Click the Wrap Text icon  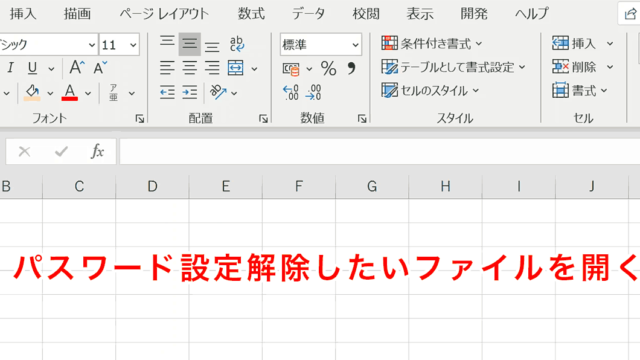(237, 44)
